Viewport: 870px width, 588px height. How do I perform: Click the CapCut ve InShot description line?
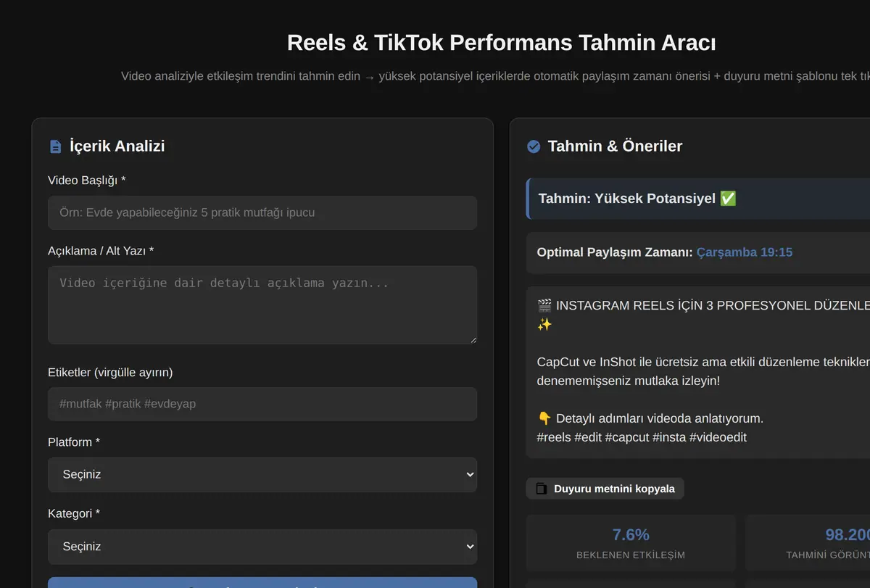[x=703, y=362]
